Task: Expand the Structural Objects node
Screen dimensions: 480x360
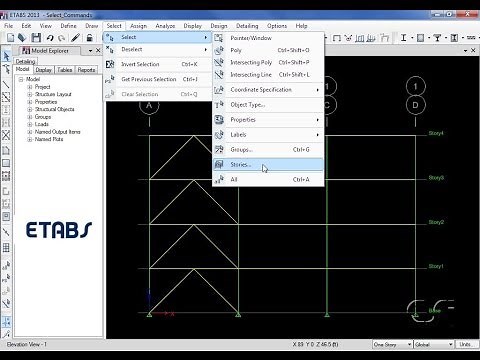Action: [x=30, y=109]
